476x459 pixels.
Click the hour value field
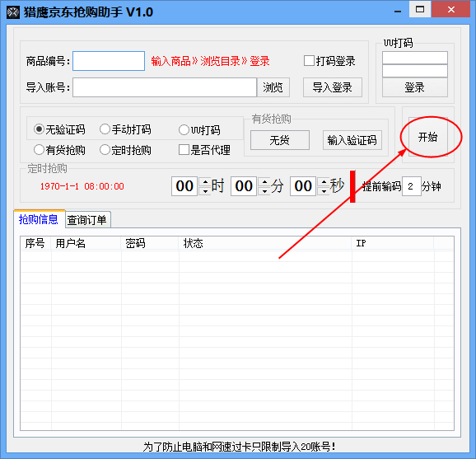[184, 186]
